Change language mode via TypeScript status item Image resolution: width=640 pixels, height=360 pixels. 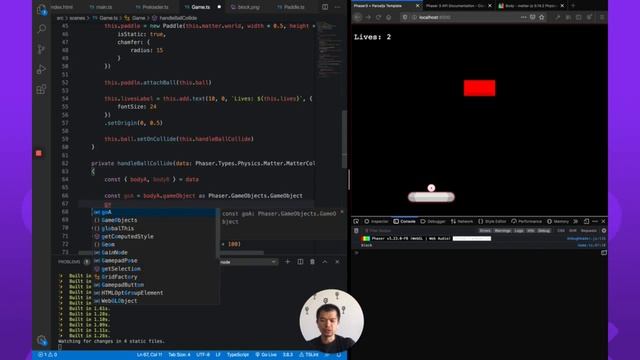(x=238, y=355)
